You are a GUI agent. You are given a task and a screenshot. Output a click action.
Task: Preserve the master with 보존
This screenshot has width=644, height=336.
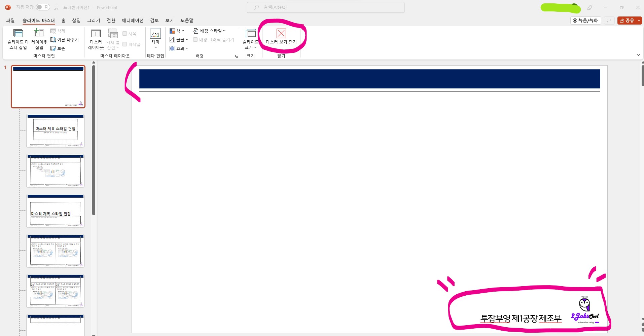[x=58, y=48]
